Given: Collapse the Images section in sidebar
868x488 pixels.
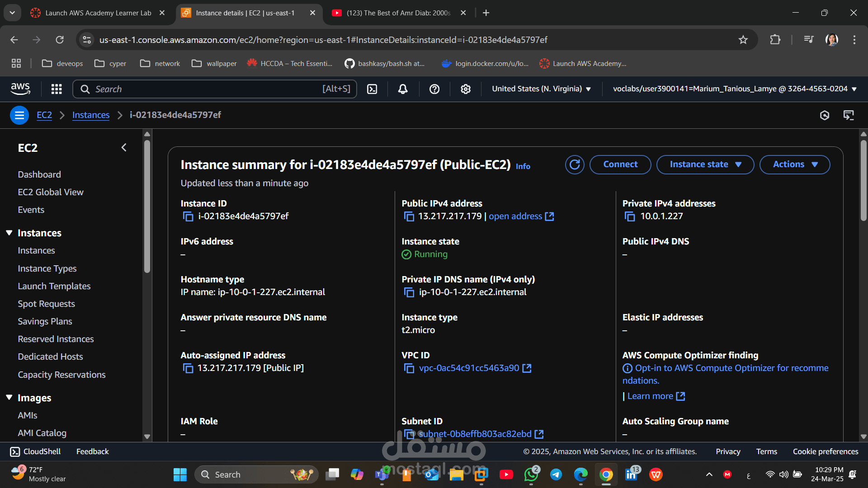Looking at the screenshot, I should point(9,398).
